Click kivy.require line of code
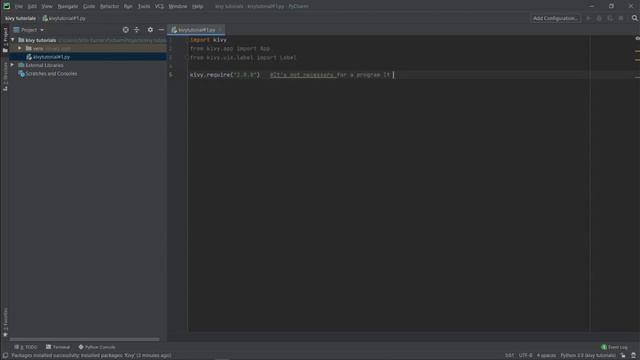The height and width of the screenshot is (360, 640). (224, 75)
